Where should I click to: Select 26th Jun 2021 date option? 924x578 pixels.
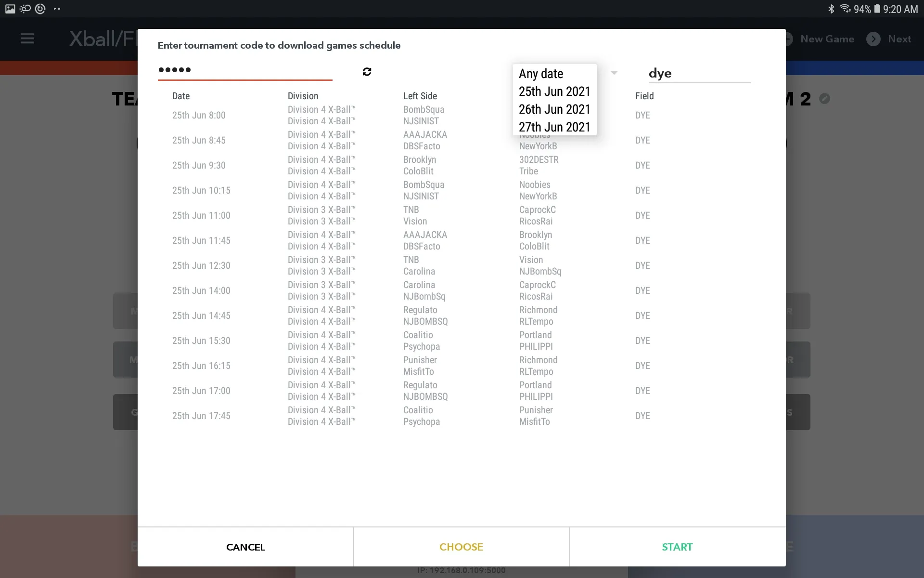554,108
